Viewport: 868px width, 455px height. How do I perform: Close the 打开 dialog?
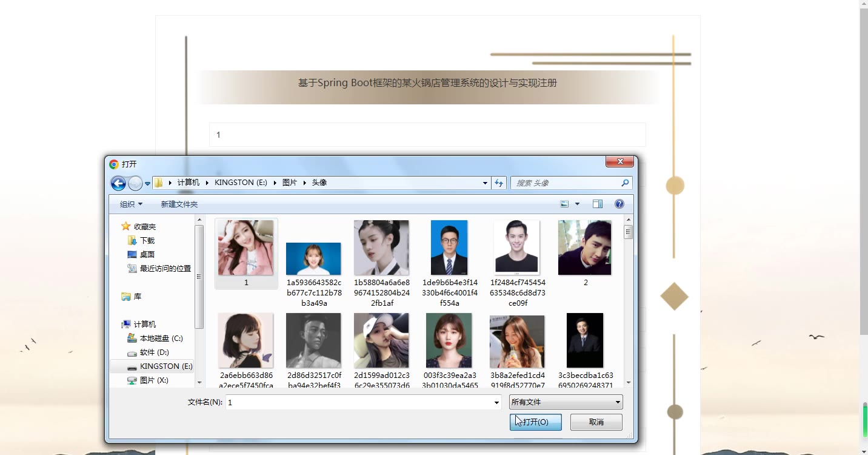pos(619,161)
